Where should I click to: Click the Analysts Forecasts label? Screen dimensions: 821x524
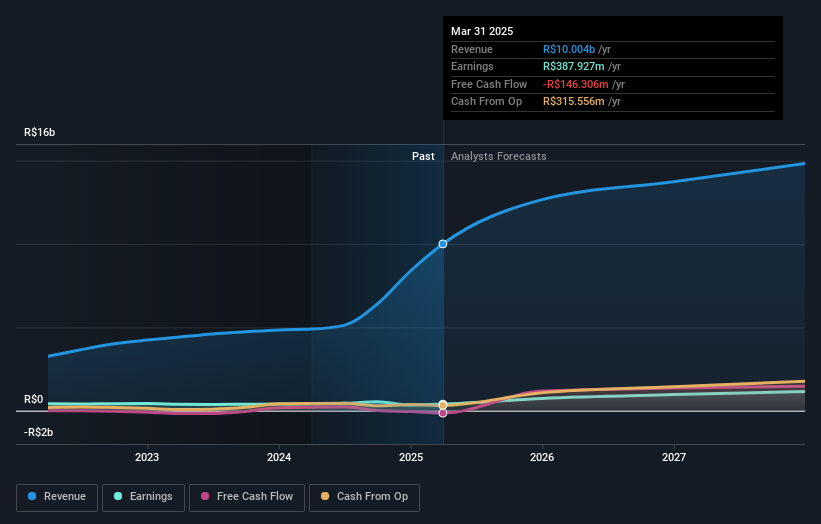(x=498, y=156)
